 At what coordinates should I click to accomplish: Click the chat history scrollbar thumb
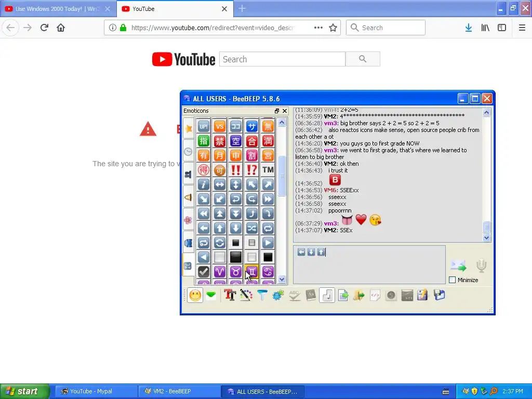[486, 227]
